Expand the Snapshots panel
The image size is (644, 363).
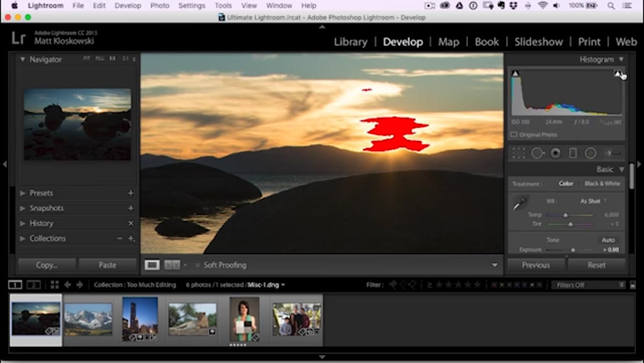(23, 208)
